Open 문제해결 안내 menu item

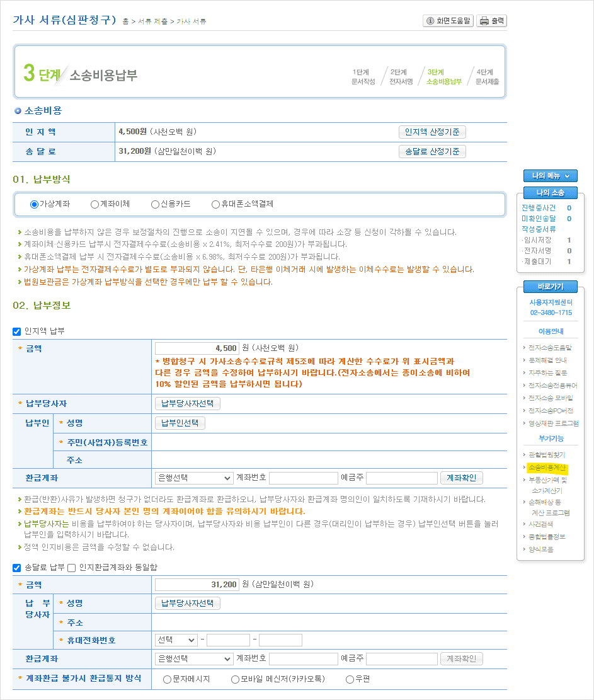click(547, 360)
